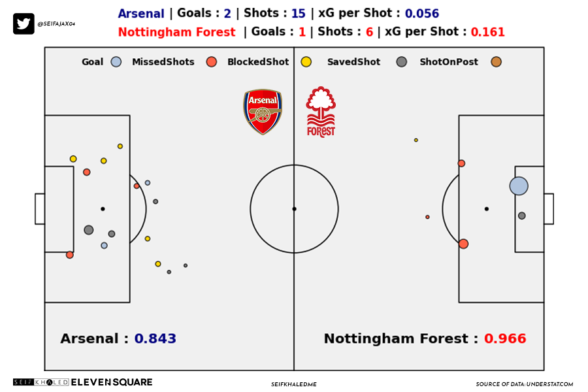Screen dimensions: 588x392
Task: Click the Arsenal xG total 0.843
Action: 155,338
